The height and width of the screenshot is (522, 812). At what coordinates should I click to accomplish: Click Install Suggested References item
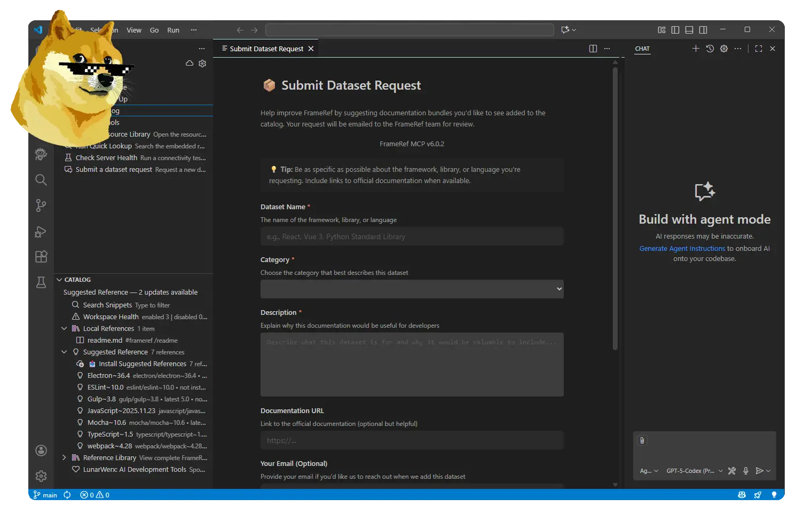coord(142,364)
